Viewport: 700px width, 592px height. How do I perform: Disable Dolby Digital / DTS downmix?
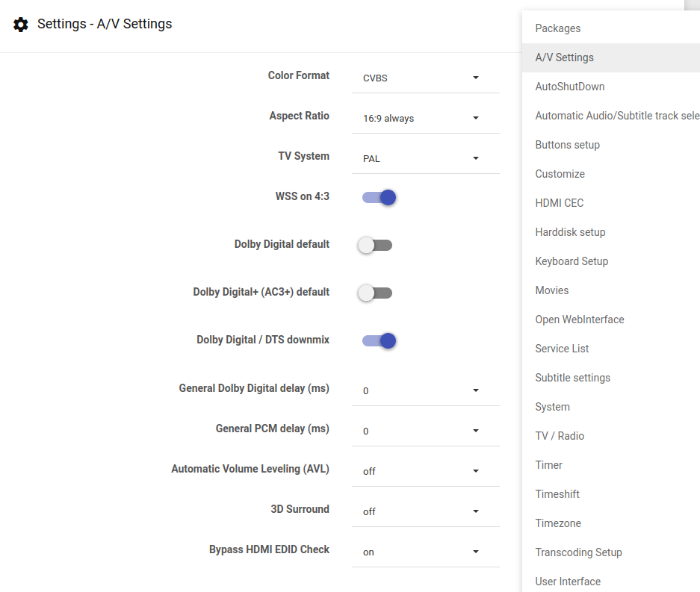pos(378,341)
